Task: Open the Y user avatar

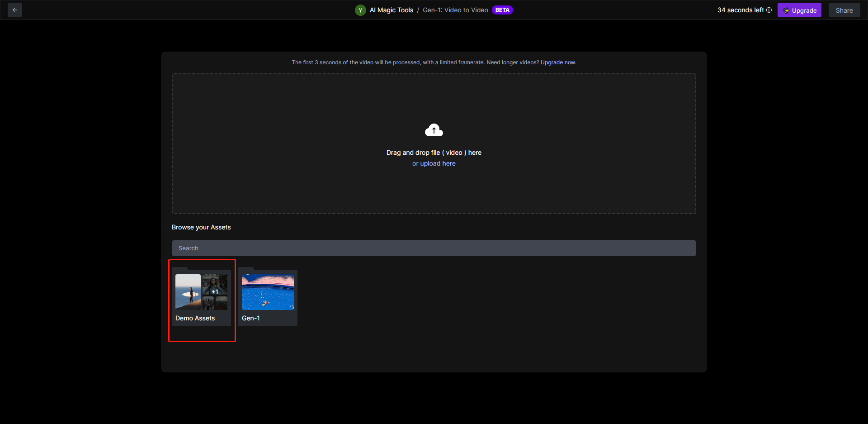Action: pos(360,10)
